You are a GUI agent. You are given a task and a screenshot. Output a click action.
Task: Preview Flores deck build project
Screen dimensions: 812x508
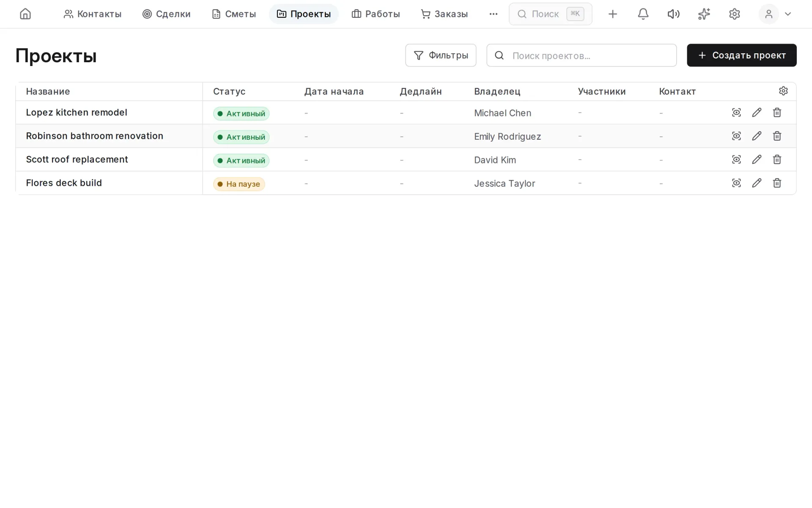pyautogui.click(x=736, y=183)
